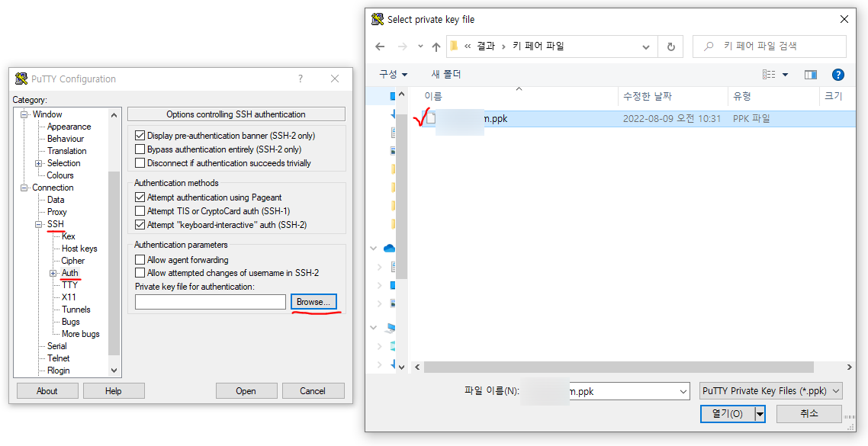Collapse the SSH tree node
The width and height of the screenshot is (868, 446).
39,224
